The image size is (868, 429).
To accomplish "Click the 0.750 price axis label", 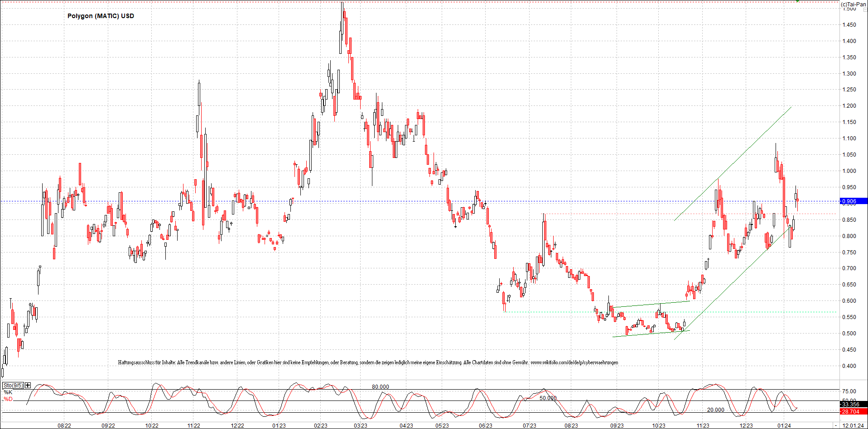I will click(x=849, y=253).
